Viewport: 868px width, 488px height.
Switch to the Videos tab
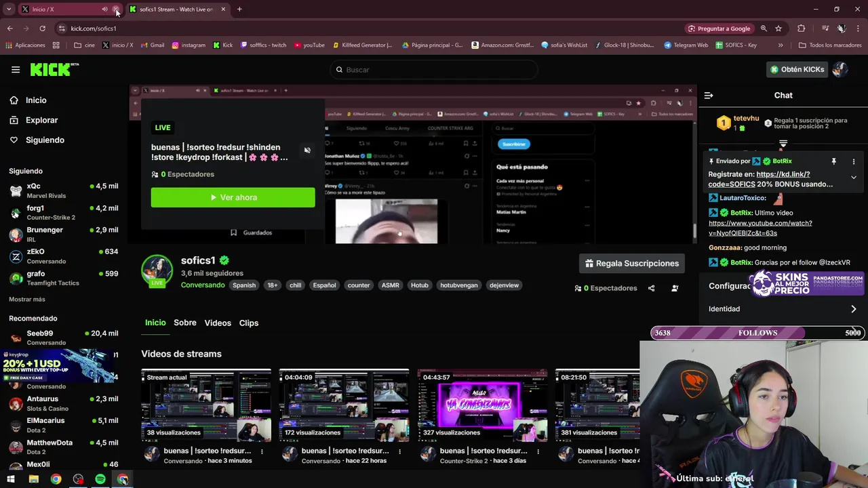point(218,323)
